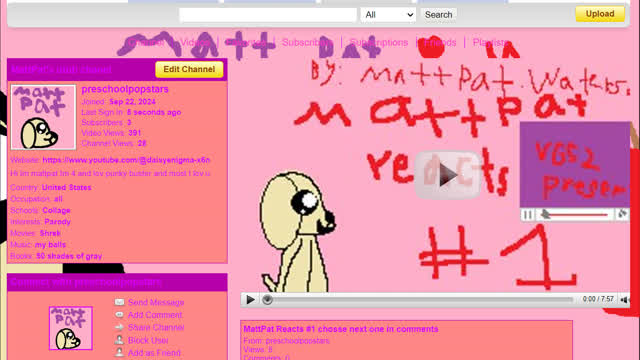Click the United States country value
640x360 pixels.
tap(67, 187)
